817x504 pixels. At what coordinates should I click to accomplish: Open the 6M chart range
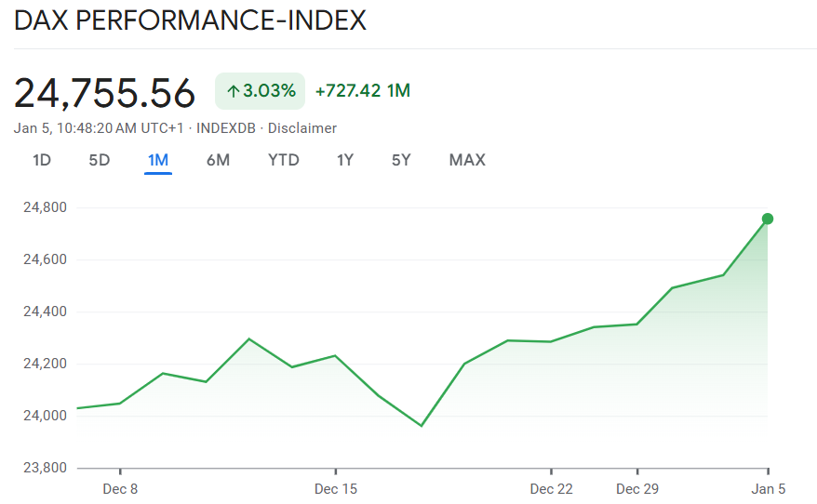(x=218, y=160)
